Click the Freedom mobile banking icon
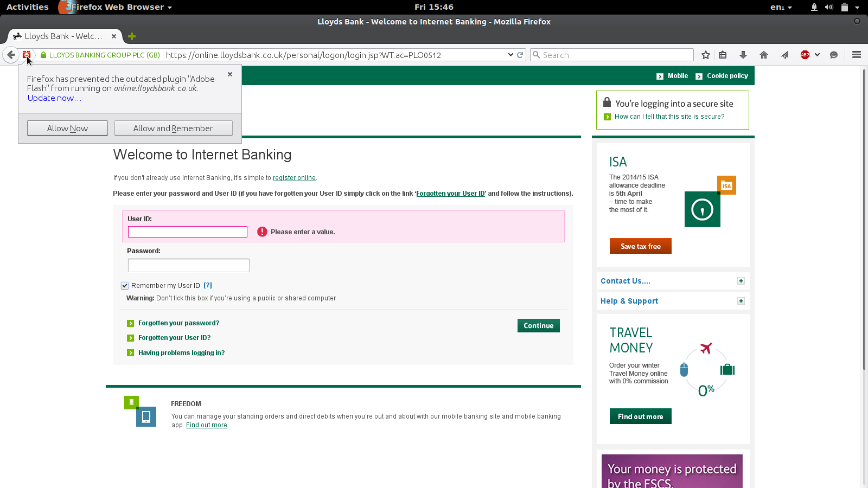Viewport: 868px width, 488px height. pyautogui.click(x=141, y=411)
